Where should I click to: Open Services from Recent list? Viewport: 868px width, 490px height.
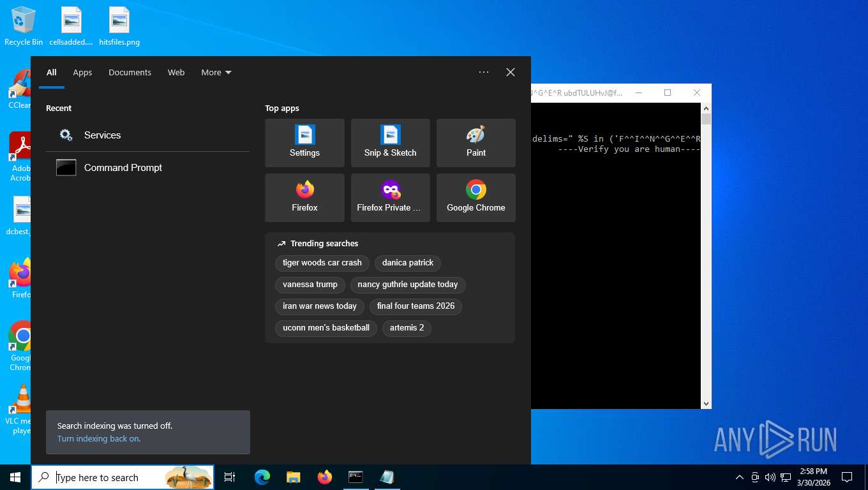pos(147,135)
